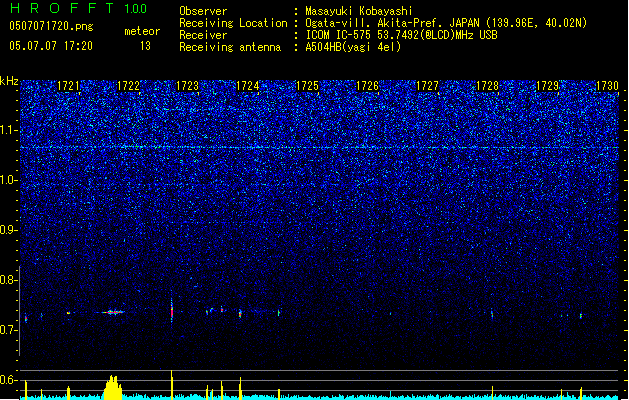This screenshot has height=400, width=629.
Task: Select observer name Masayuki Kobayashi
Action: [359, 11]
